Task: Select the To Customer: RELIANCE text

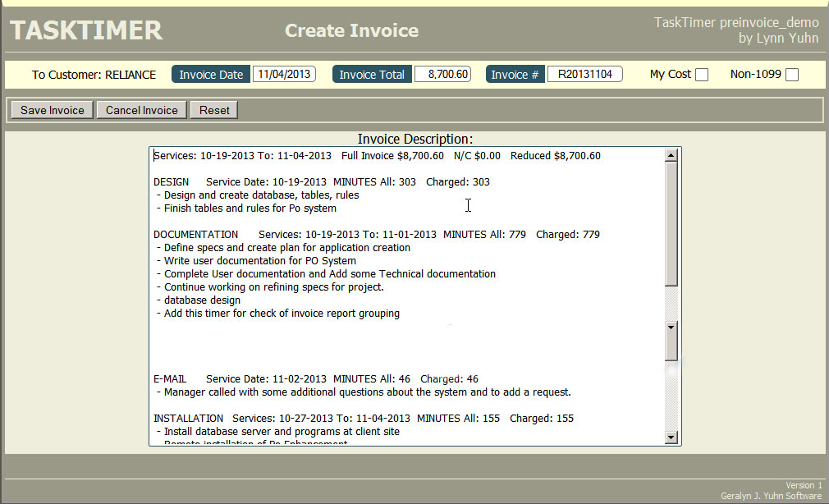Action: 94,74
